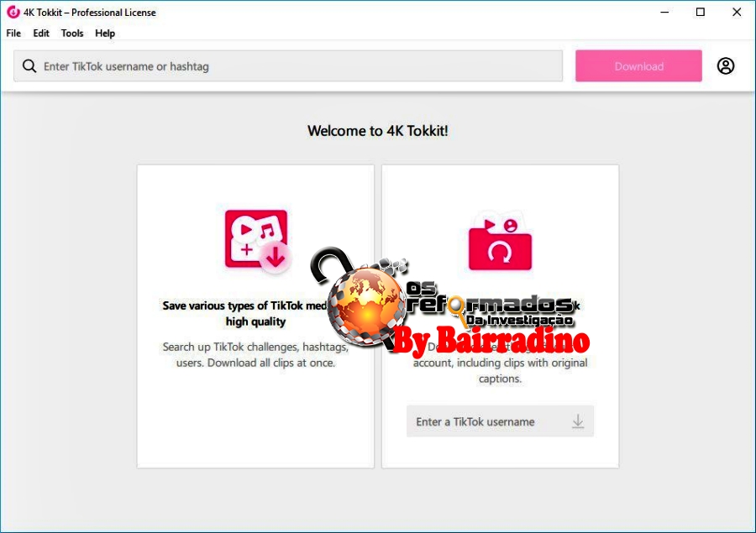Screen dimensions: 756x533
Task: Minimize the 4K Tokkit window
Action: (x=664, y=12)
